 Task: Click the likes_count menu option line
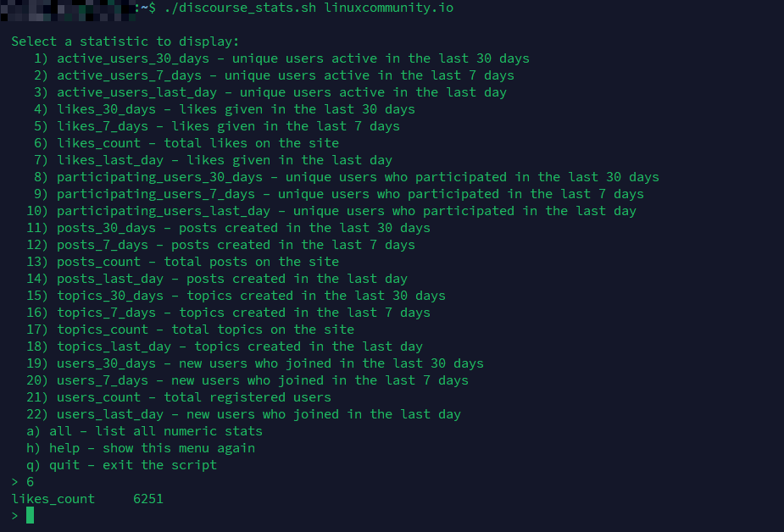pos(197,143)
